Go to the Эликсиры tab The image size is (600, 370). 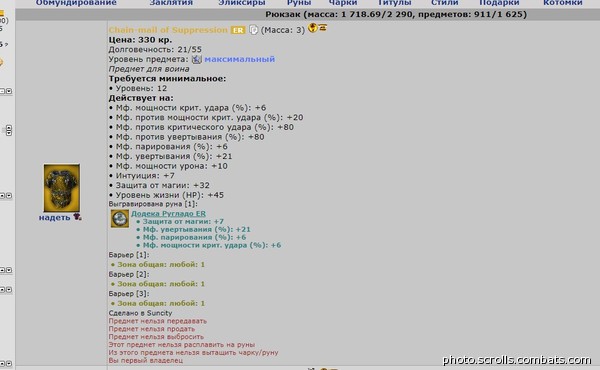tap(241, 3)
